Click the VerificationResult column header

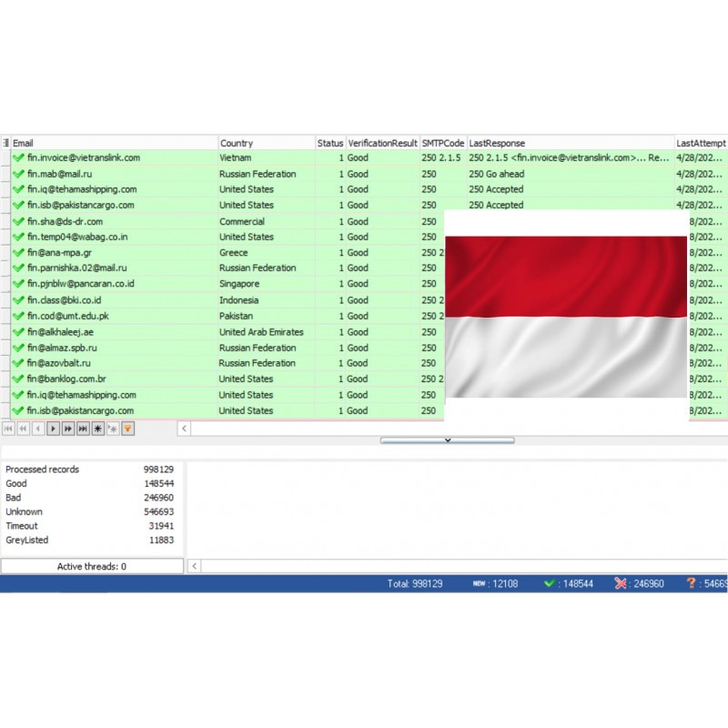coord(382,143)
